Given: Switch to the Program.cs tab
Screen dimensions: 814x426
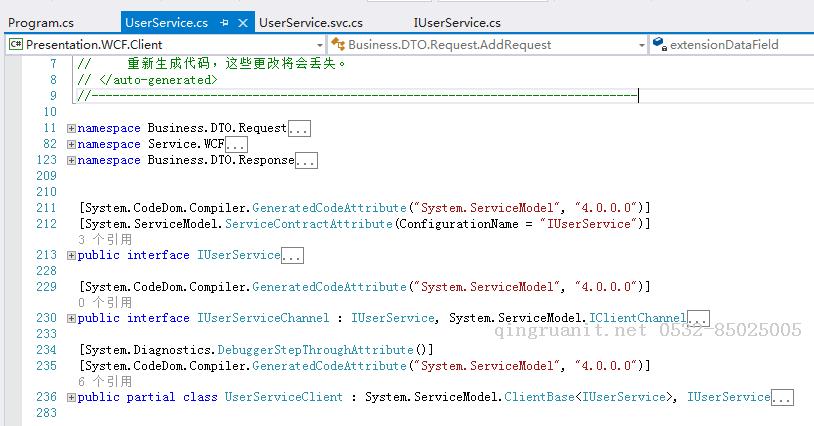Looking at the screenshot, I should pyautogui.click(x=41, y=22).
